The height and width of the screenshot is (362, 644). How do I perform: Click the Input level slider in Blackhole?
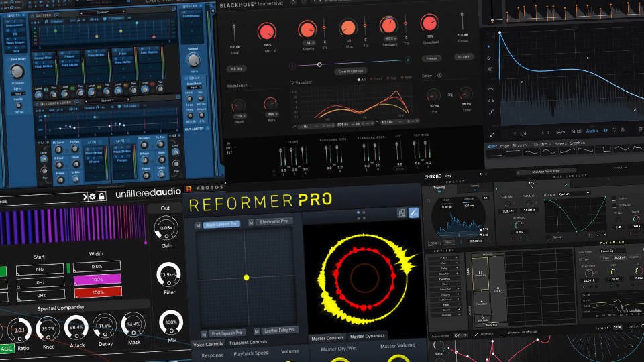(234, 33)
